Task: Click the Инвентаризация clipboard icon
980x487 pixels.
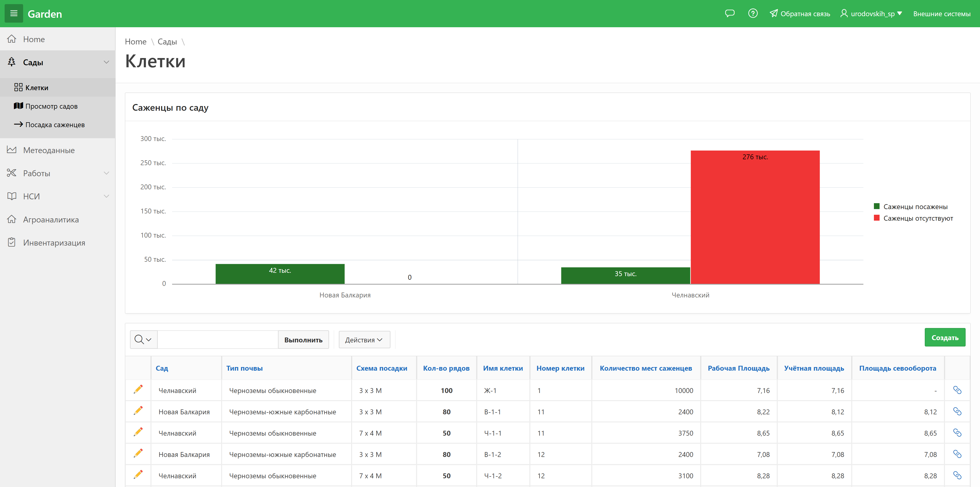Action: tap(12, 242)
